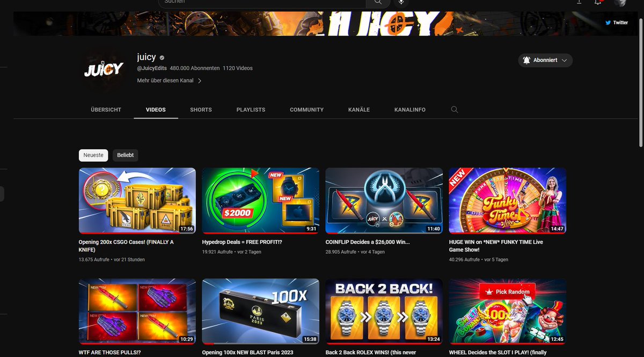Open the Abonniert subscription dropdown

click(545, 60)
